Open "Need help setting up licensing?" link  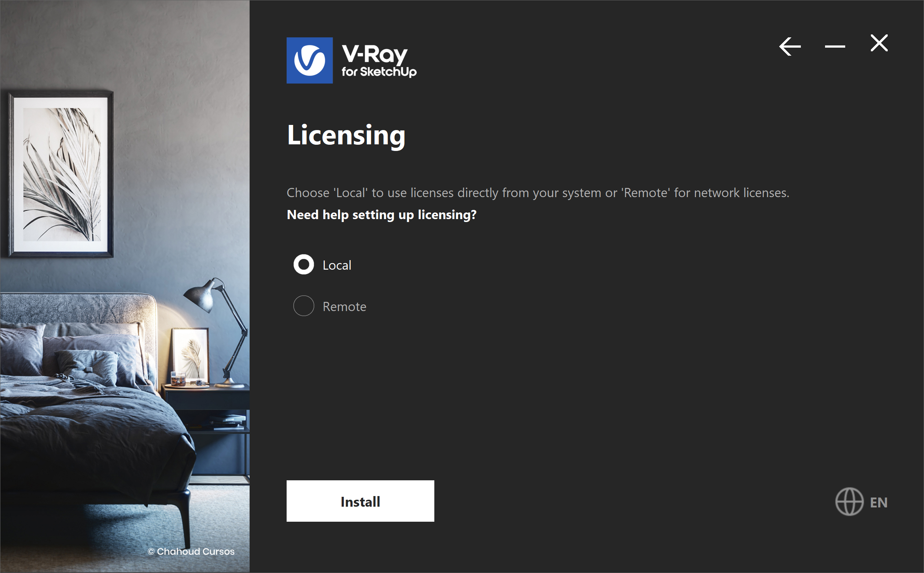382,215
